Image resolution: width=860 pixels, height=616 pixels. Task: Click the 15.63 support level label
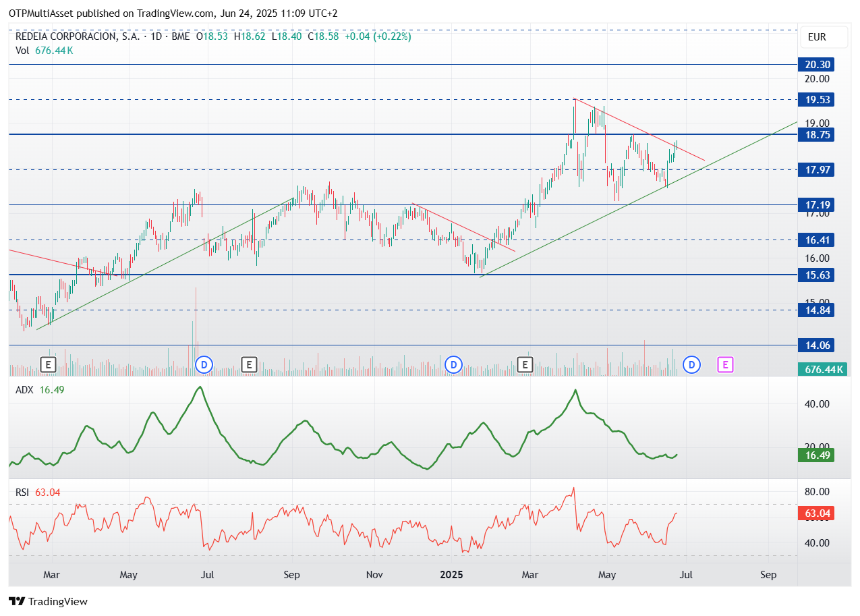(x=817, y=275)
